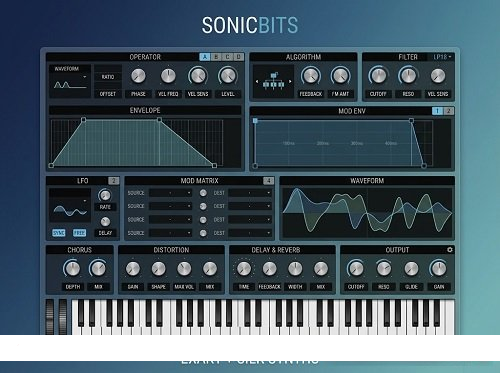
Task: Click the first Mod Matrix amount knob
Action: 203,193
